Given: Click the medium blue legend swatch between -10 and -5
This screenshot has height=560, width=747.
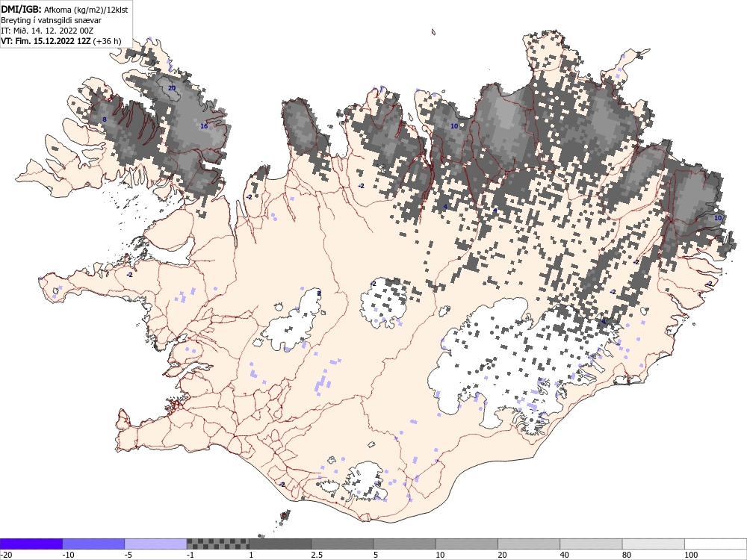Looking at the screenshot, I should pyautogui.click(x=93, y=544).
